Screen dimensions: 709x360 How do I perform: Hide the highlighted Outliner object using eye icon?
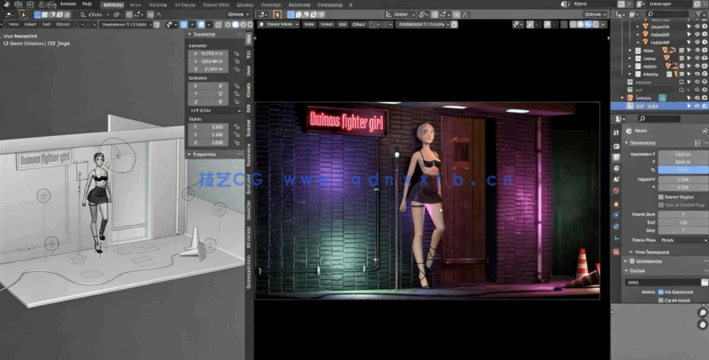(697, 106)
